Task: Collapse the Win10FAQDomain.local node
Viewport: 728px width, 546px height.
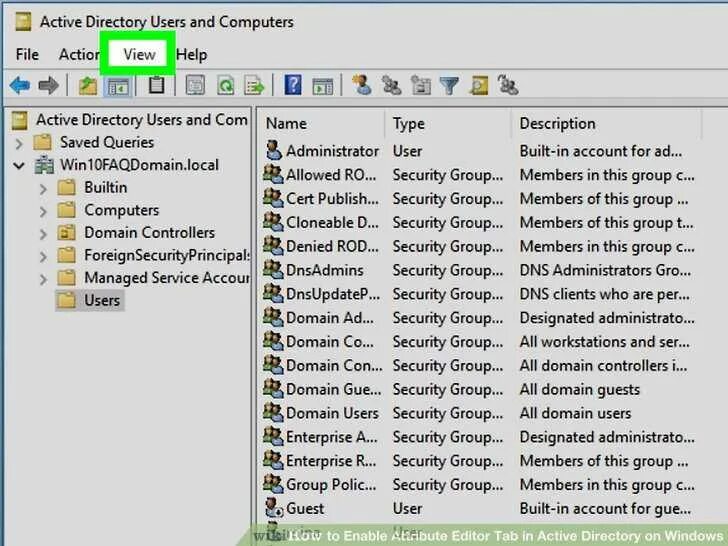Action: (x=19, y=165)
